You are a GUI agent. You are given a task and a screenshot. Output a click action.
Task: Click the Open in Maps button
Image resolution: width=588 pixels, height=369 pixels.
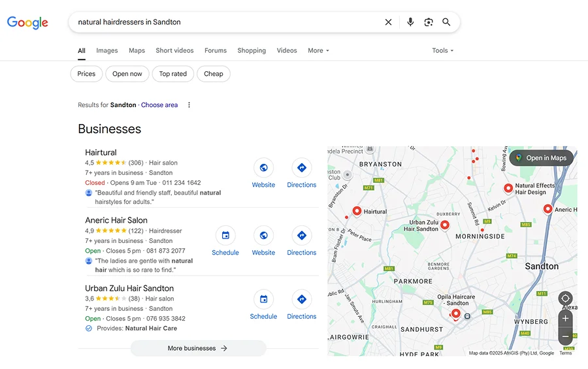point(541,158)
